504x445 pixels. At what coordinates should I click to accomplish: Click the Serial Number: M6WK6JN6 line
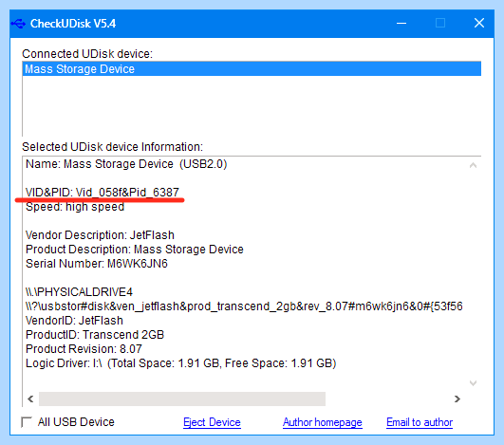pos(97,264)
